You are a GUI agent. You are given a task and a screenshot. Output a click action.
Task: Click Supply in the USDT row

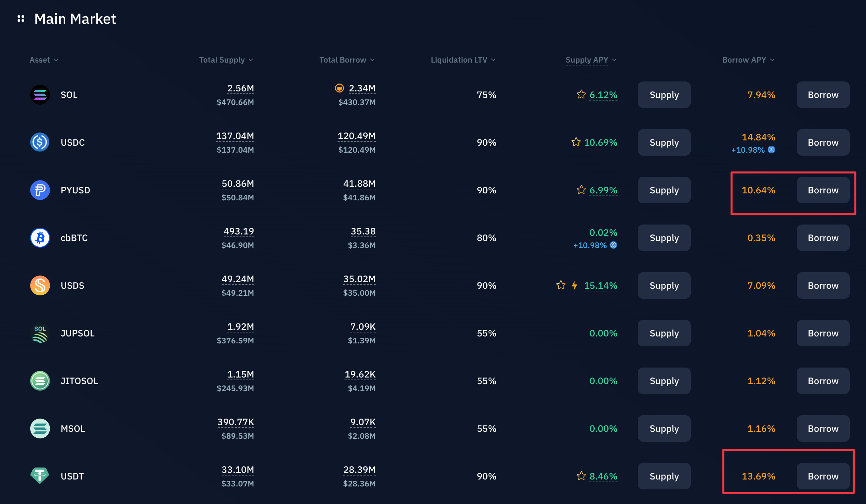pos(664,476)
